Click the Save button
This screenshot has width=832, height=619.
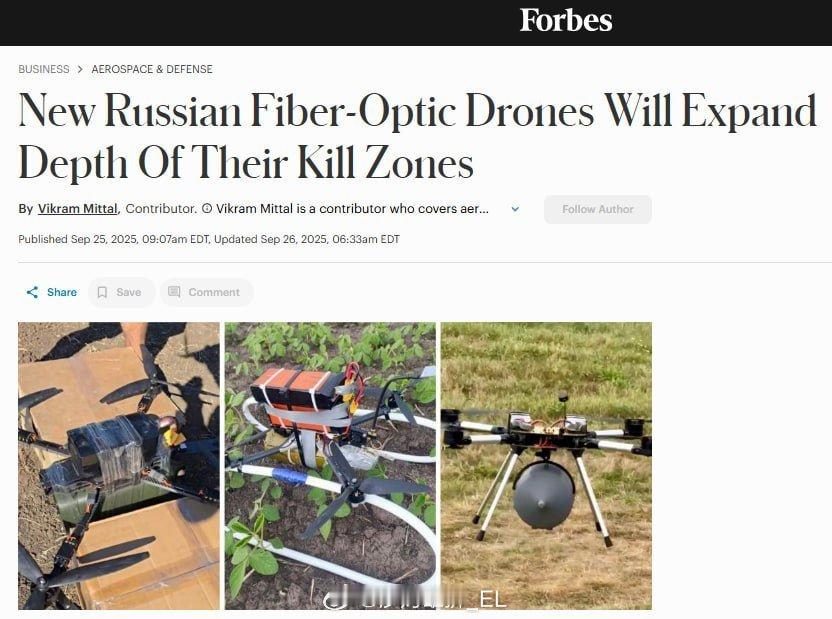pos(122,292)
